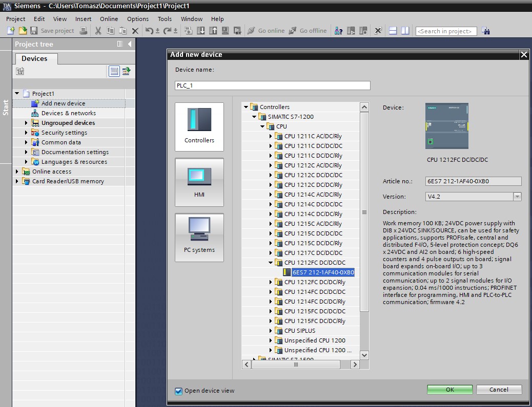The width and height of the screenshot is (532, 407).
Task: Expand CPU 1211C AC/DC/Rly folder
Action: point(271,136)
